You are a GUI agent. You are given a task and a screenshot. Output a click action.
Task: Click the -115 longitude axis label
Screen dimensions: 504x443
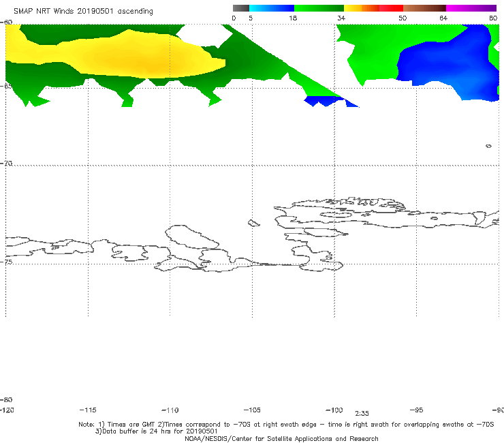pyautogui.click(x=88, y=410)
